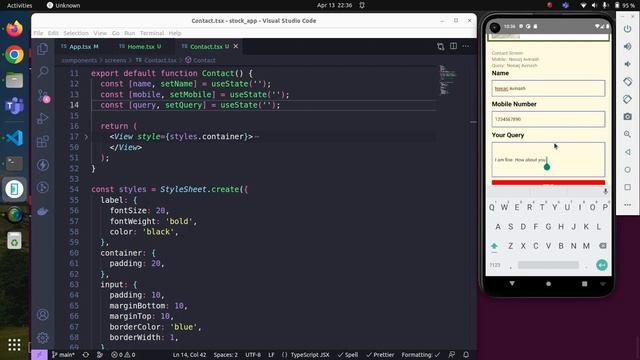Click emulator back triangle button
This screenshot has height=360, width=640.
click(627, 152)
